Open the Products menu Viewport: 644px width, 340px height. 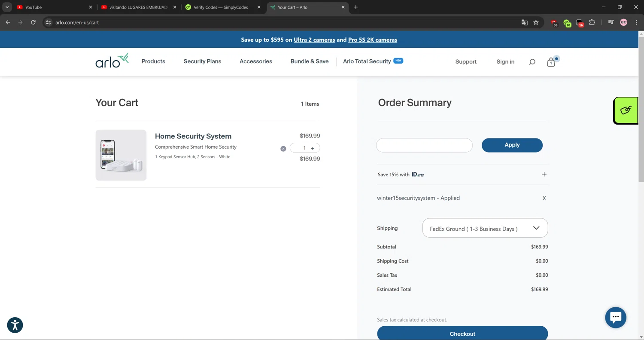pyautogui.click(x=153, y=61)
